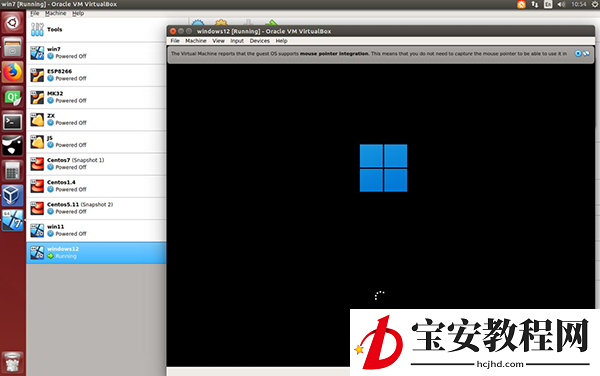The height and width of the screenshot is (376, 600).
Task: Open Help menu in VirtualBox Manager
Action: point(78,13)
